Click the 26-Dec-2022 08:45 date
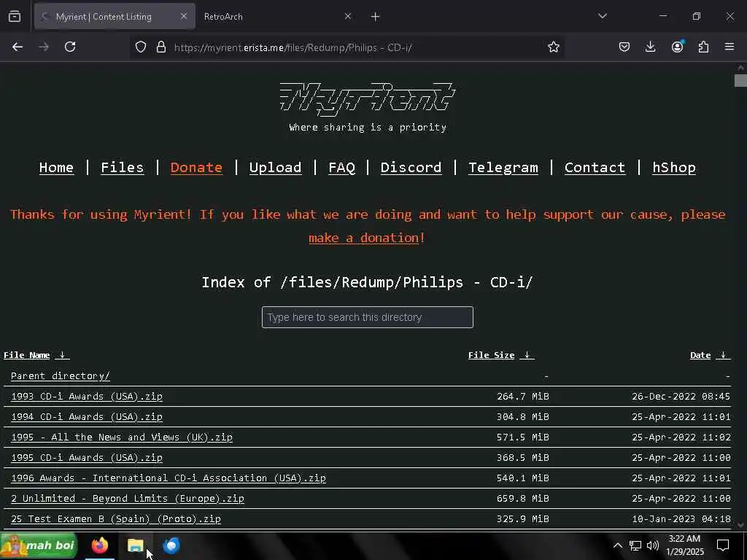Viewport: 747px width, 560px height. [681, 396]
